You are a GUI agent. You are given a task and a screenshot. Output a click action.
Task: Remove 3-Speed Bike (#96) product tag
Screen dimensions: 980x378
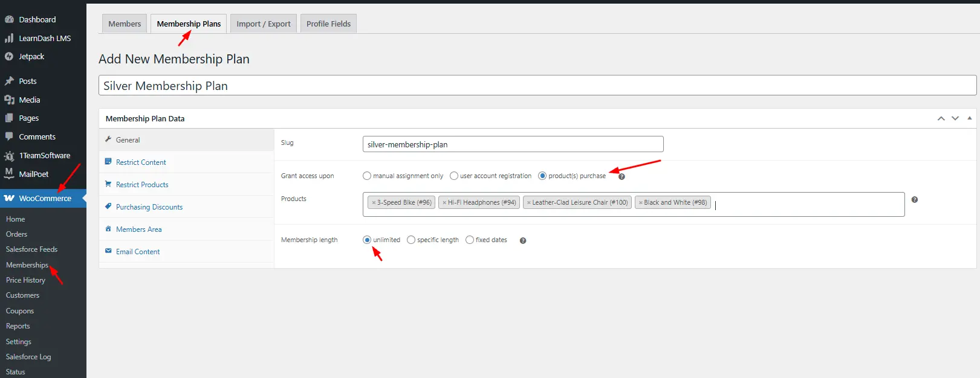(x=374, y=203)
